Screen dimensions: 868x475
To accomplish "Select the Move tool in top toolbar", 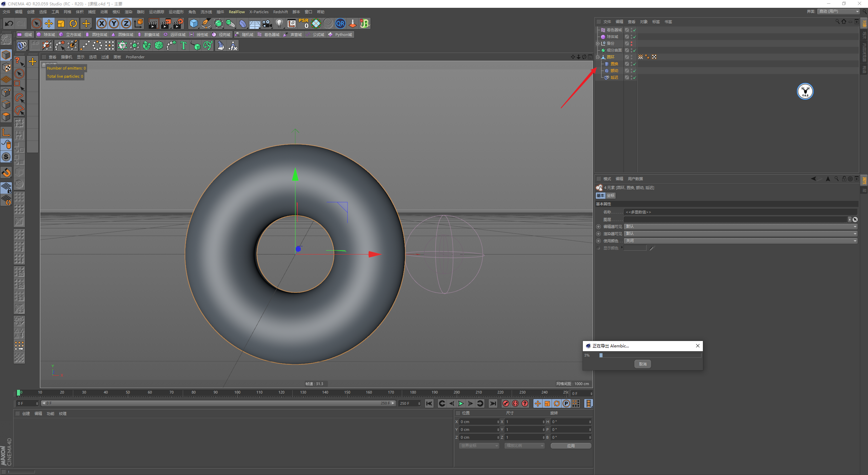I will click(49, 23).
